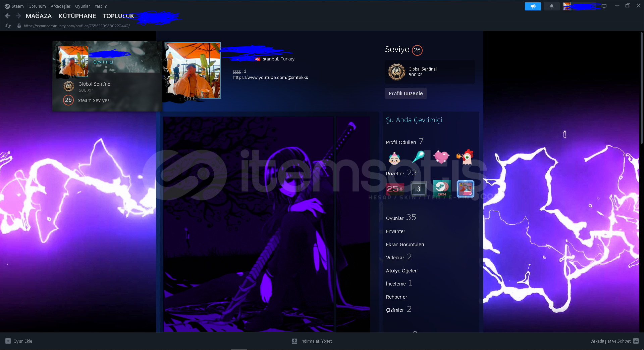Image resolution: width=644 pixels, height=350 pixels.
Task: Open notifications with the bell icon
Action: tap(552, 6)
